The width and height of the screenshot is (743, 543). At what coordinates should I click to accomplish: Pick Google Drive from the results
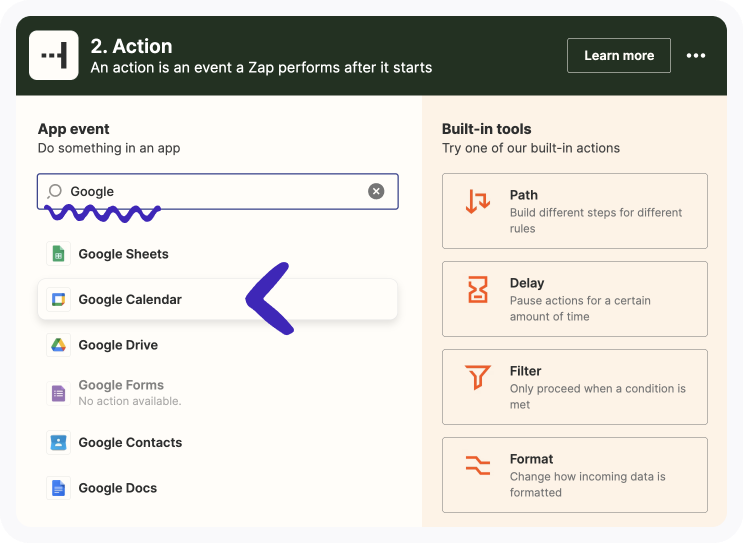tap(118, 345)
